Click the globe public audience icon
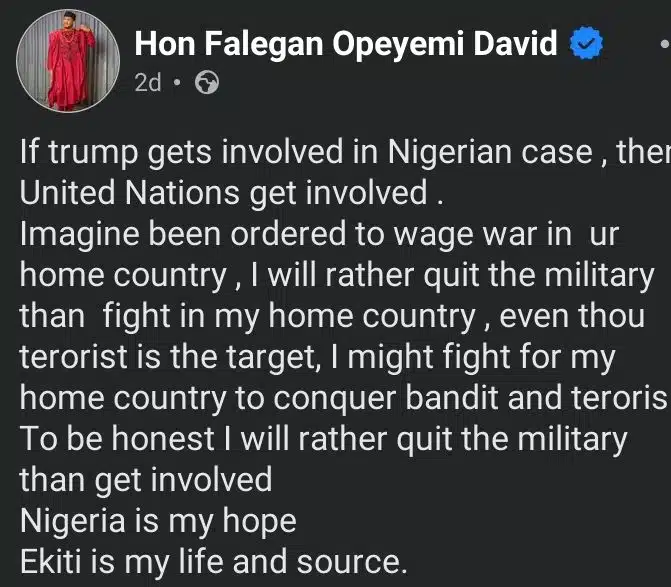 coord(207,83)
